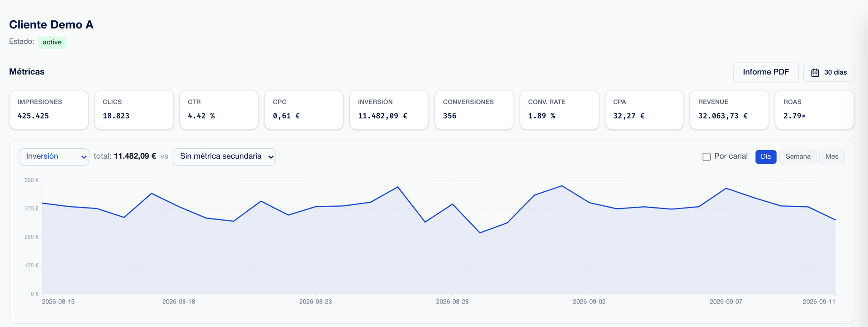Click the total 11.482,09 € value
The image size is (868, 327).
tap(135, 156)
